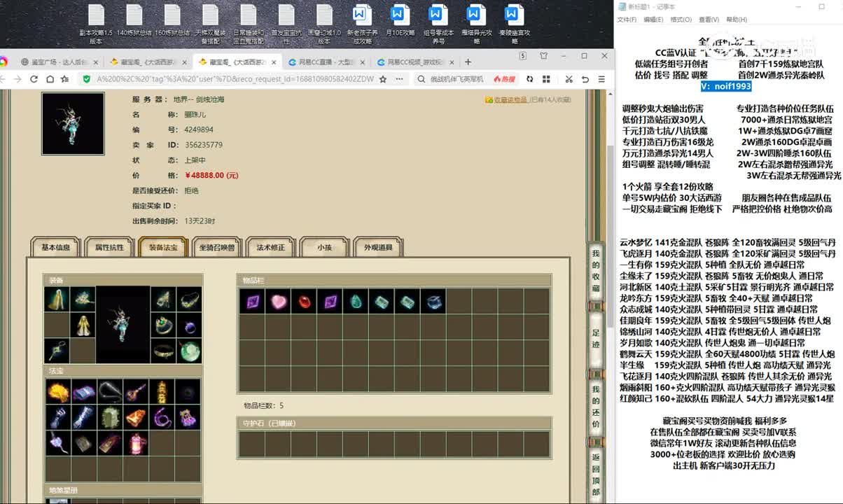843x504 pixels.
Task: Open the browser hamburger menu
Action: click(601, 79)
